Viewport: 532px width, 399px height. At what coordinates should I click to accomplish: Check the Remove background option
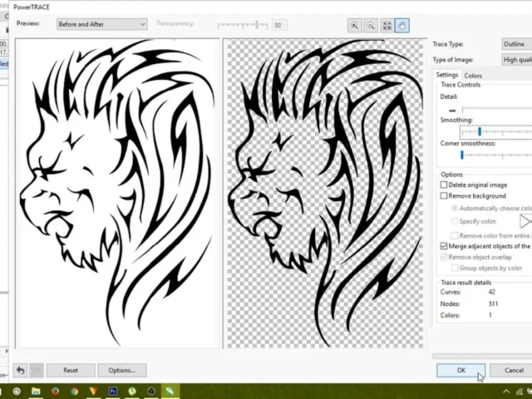click(x=444, y=196)
